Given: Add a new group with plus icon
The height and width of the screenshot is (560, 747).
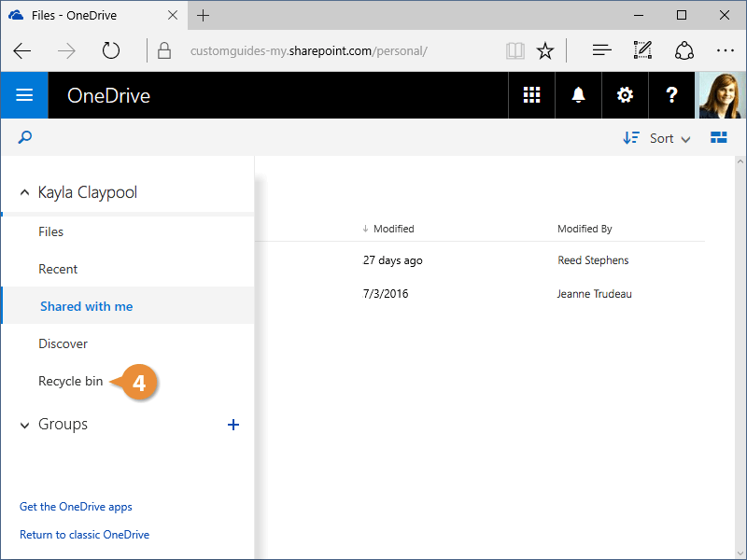Looking at the screenshot, I should coord(233,425).
